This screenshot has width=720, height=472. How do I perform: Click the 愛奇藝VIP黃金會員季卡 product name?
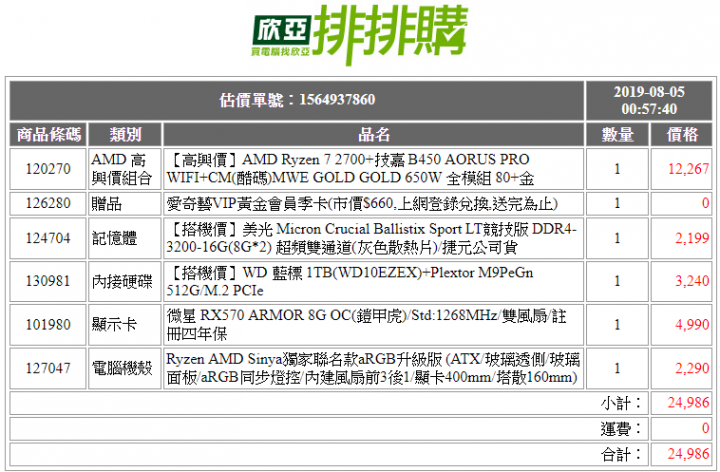coord(362,203)
